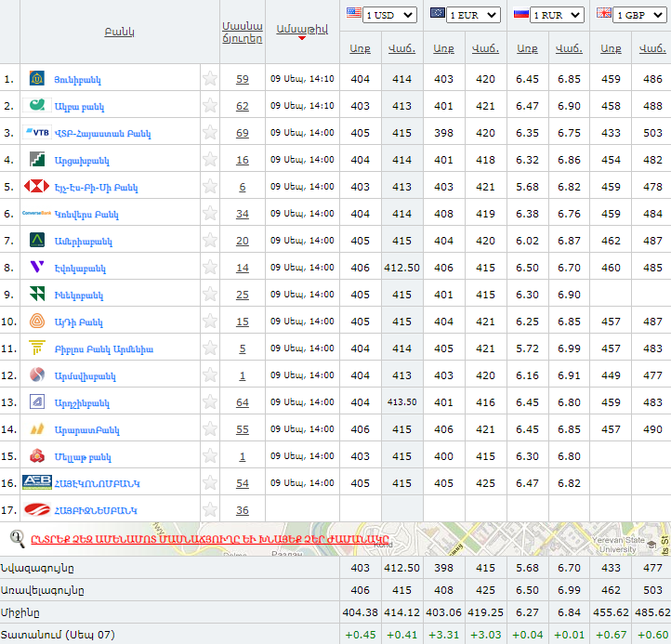Open branch count 36 link in row 17
The height and width of the screenshot is (644, 671).
click(243, 510)
